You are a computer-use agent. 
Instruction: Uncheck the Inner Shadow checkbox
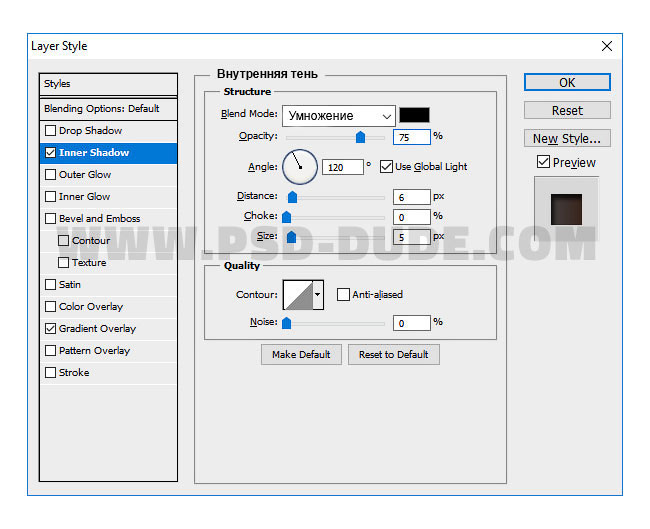(x=50, y=153)
